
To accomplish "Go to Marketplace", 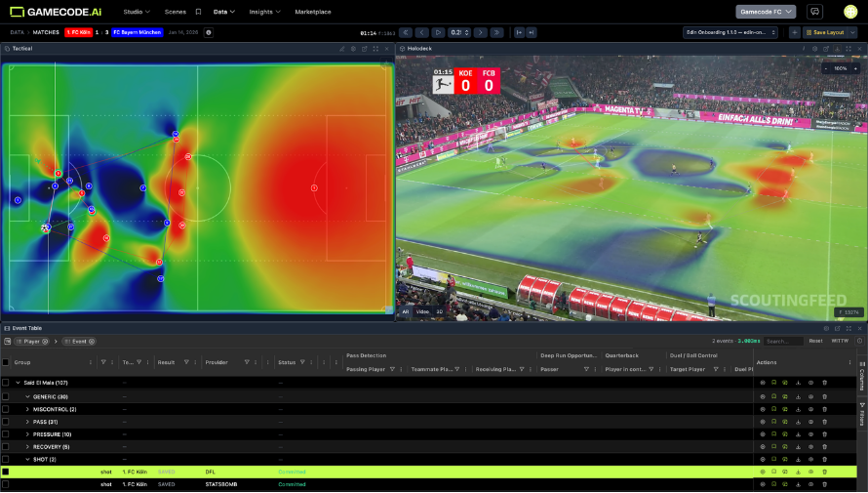I will pos(313,12).
